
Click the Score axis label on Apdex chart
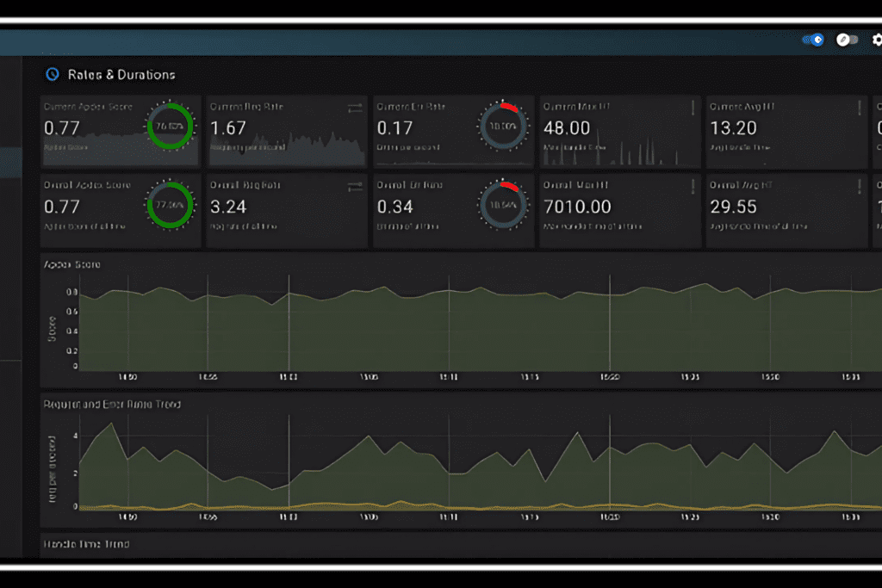(x=53, y=328)
